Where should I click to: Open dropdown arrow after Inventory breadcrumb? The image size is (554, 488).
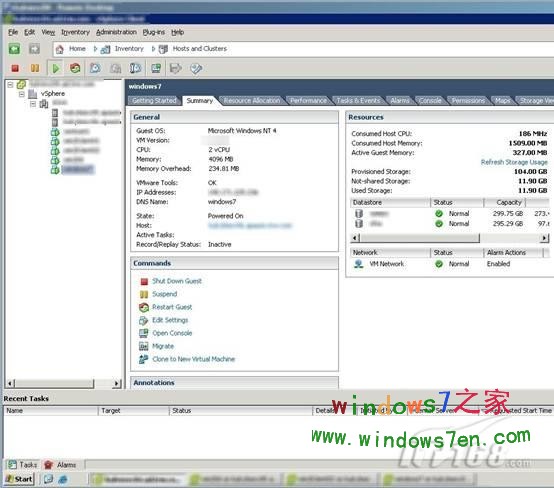[153, 49]
